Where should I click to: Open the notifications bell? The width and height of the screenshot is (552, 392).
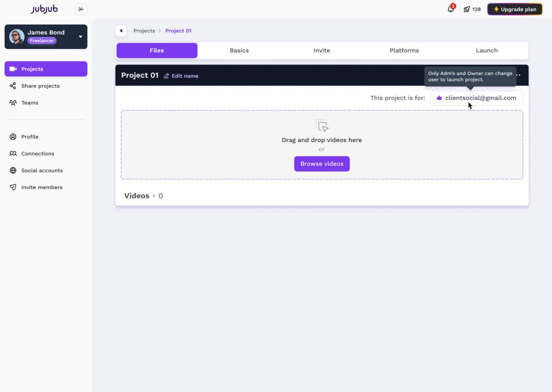pyautogui.click(x=450, y=9)
